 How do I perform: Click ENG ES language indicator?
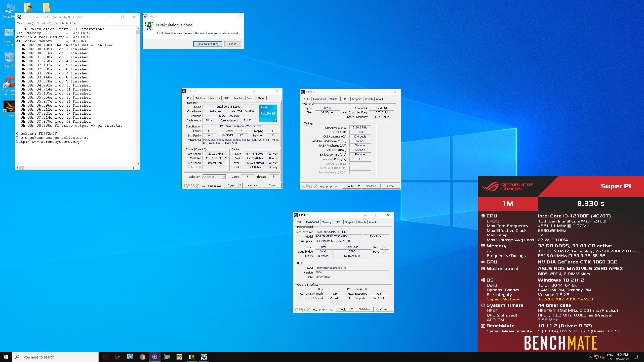pyautogui.click(x=610, y=357)
